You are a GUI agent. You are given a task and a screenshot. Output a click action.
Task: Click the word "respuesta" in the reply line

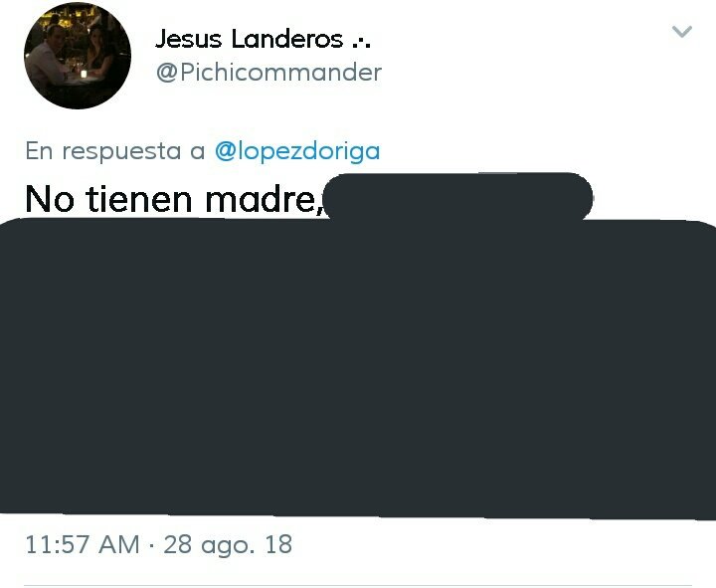coord(121,152)
